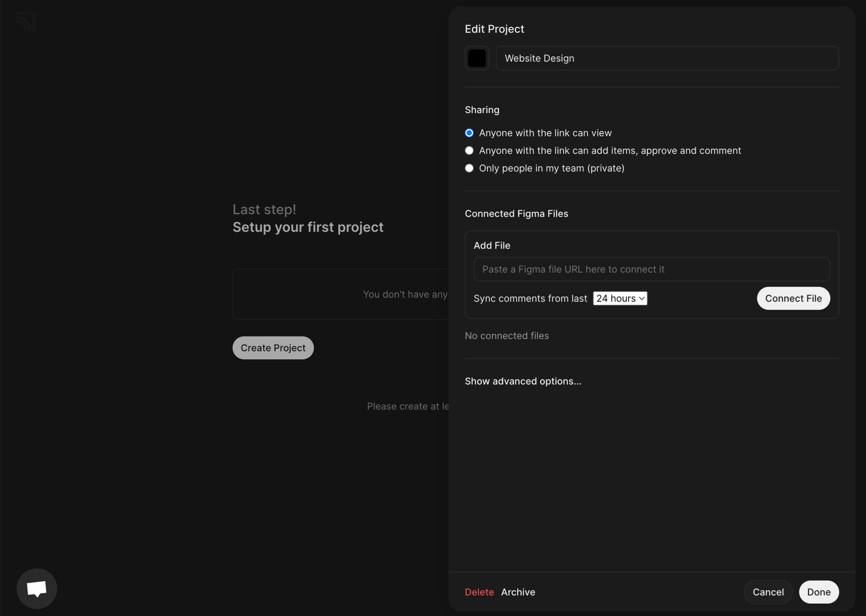Screen dimensions: 866x616
Task: Click the 'Add File' label
Action: point(492,245)
